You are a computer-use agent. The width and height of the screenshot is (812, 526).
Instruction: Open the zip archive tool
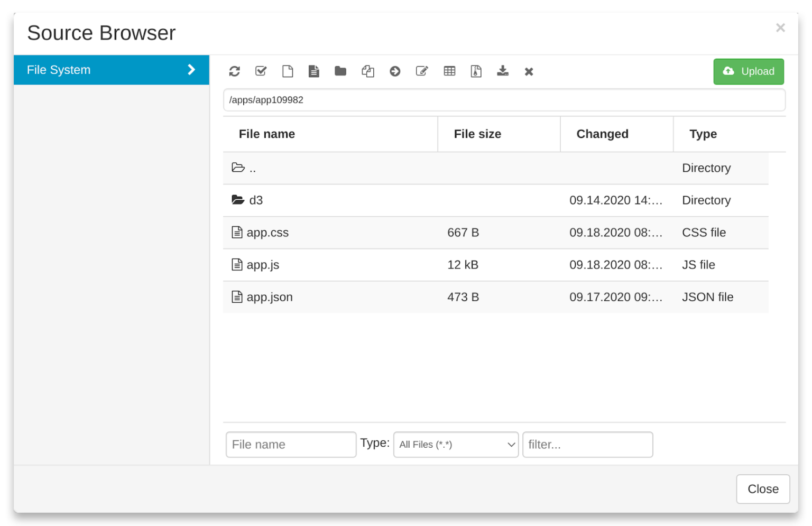click(x=476, y=71)
